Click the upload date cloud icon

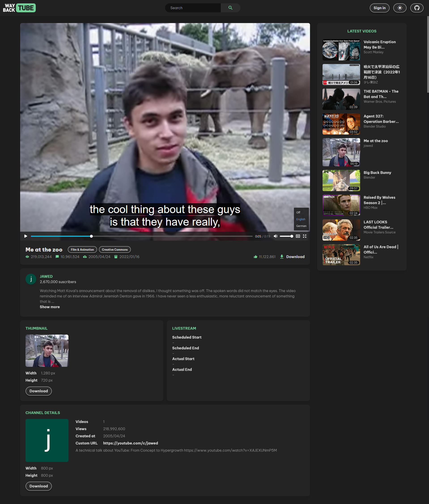[x=85, y=257]
